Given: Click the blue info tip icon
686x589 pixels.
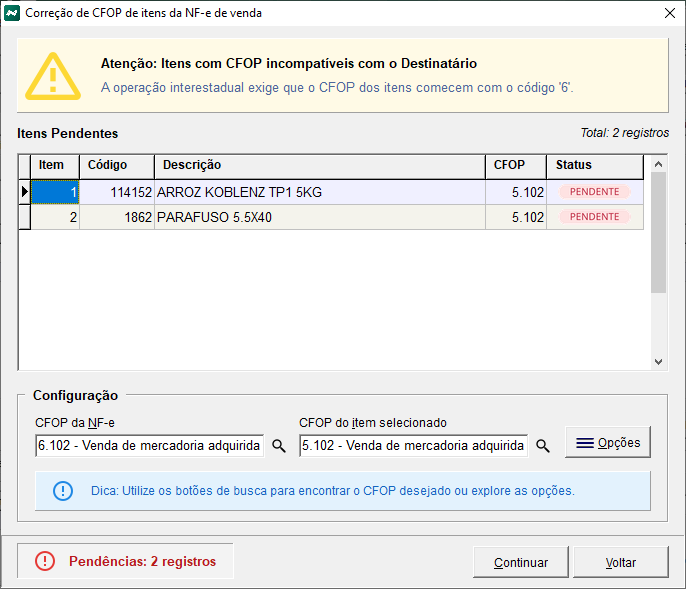Looking at the screenshot, I should tap(63, 491).
